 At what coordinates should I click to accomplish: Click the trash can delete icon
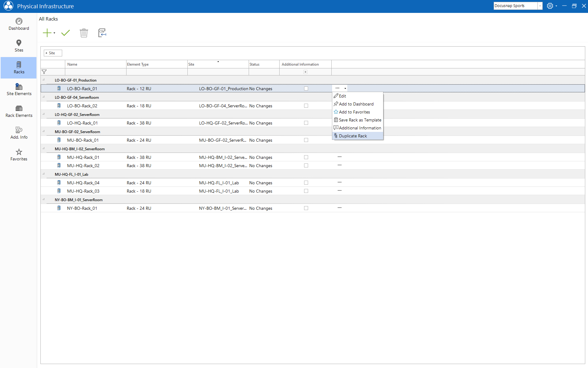pyautogui.click(x=84, y=33)
